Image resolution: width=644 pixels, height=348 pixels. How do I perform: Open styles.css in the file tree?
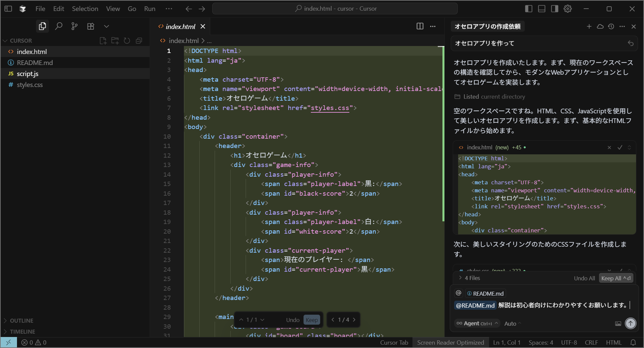[x=75, y=85]
